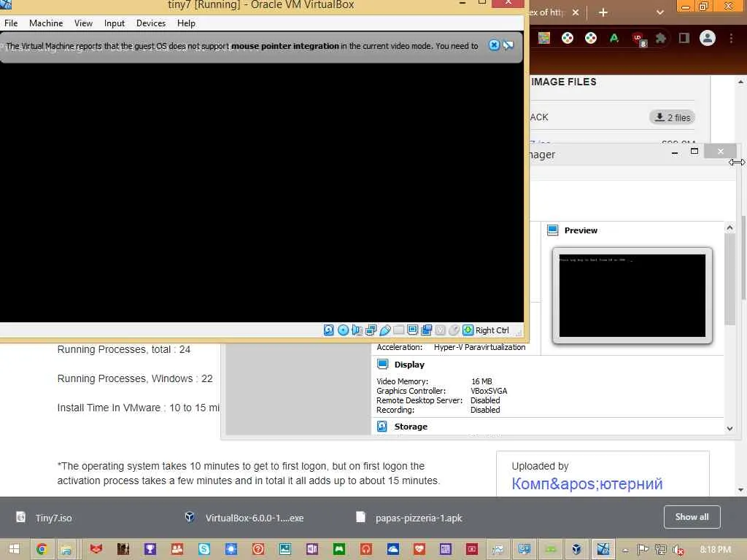Open Skype from the taskbar
Image resolution: width=747 pixels, height=560 pixels.
point(204,549)
